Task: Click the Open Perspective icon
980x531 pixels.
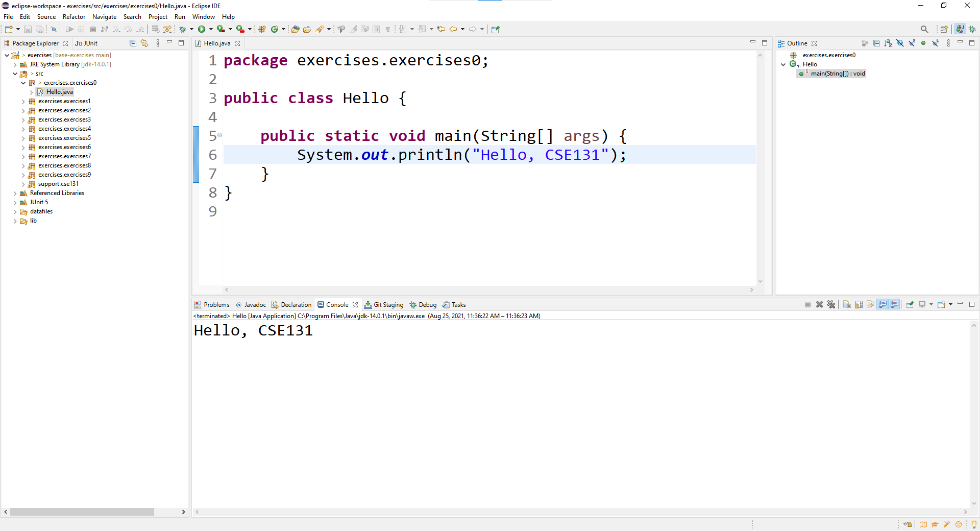Action: (944, 29)
